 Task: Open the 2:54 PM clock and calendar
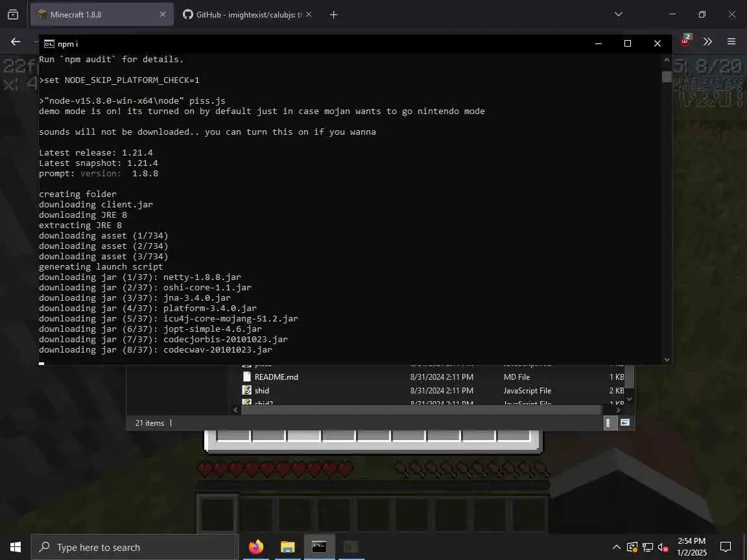692,547
